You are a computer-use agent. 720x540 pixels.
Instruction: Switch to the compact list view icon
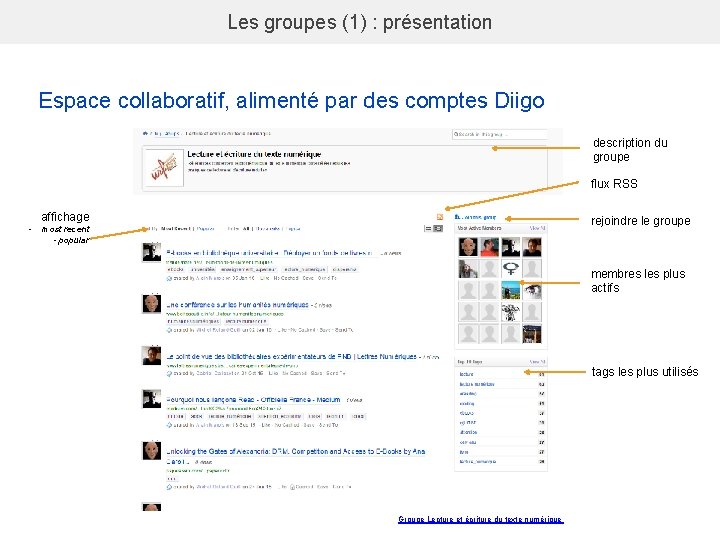click(x=428, y=228)
